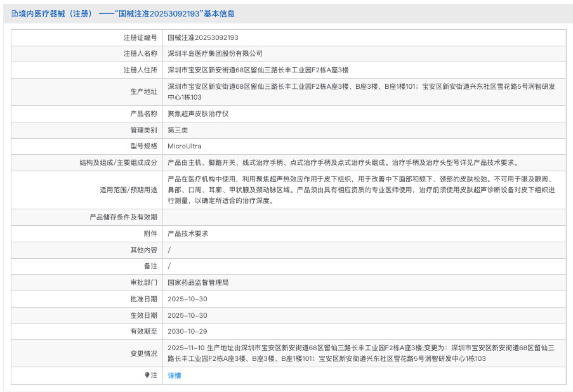Click the lightbulb icon next to 注

[x=147, y=376]
